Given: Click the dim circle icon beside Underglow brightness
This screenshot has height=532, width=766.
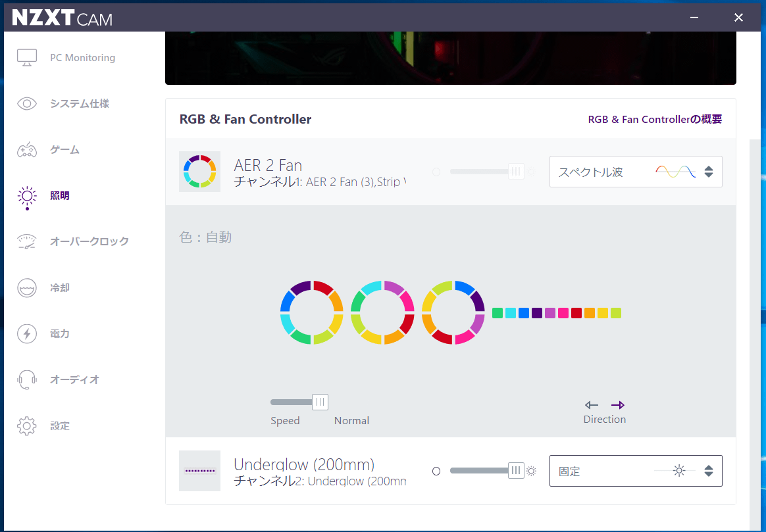Looking at the screenshot, I should [x=436, y=471].
